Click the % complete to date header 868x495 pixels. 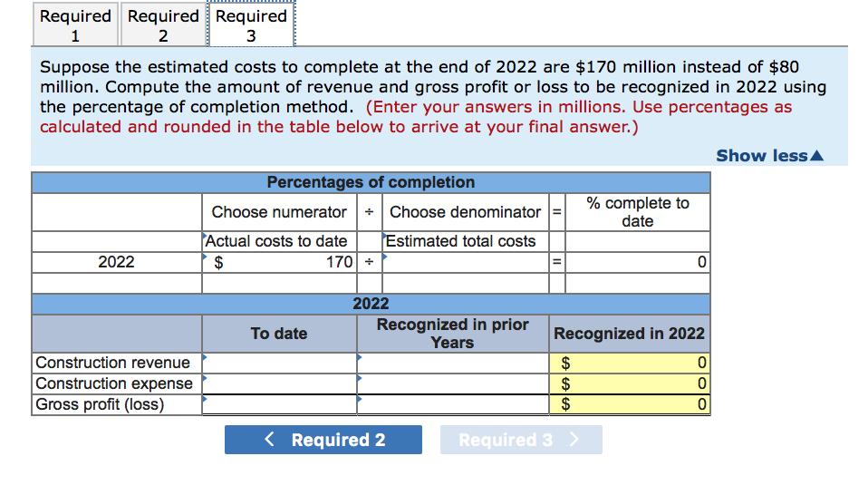click(638, 212)
